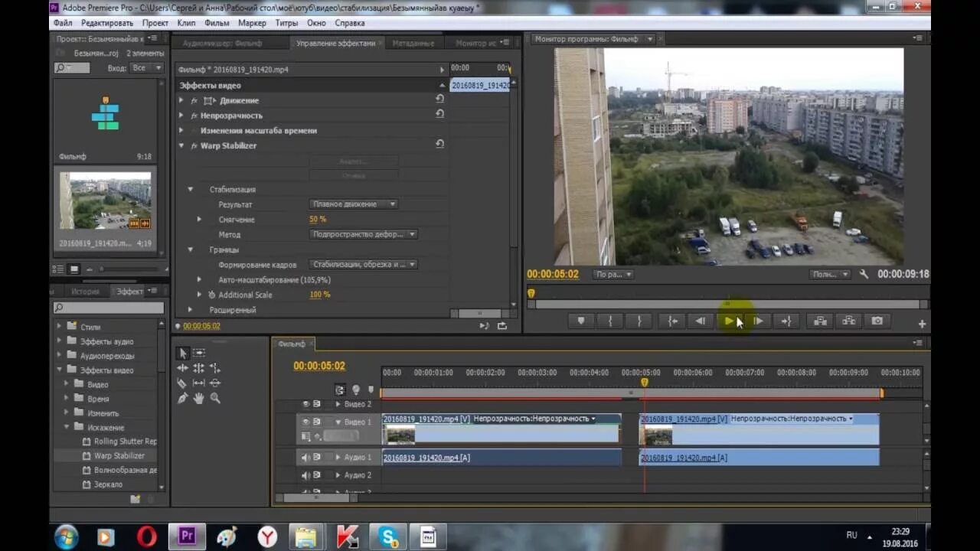Image resolution: width=980 pixels, height=551 pixels.
Task: Open the button editor plus icon
Action: (922, 324)
